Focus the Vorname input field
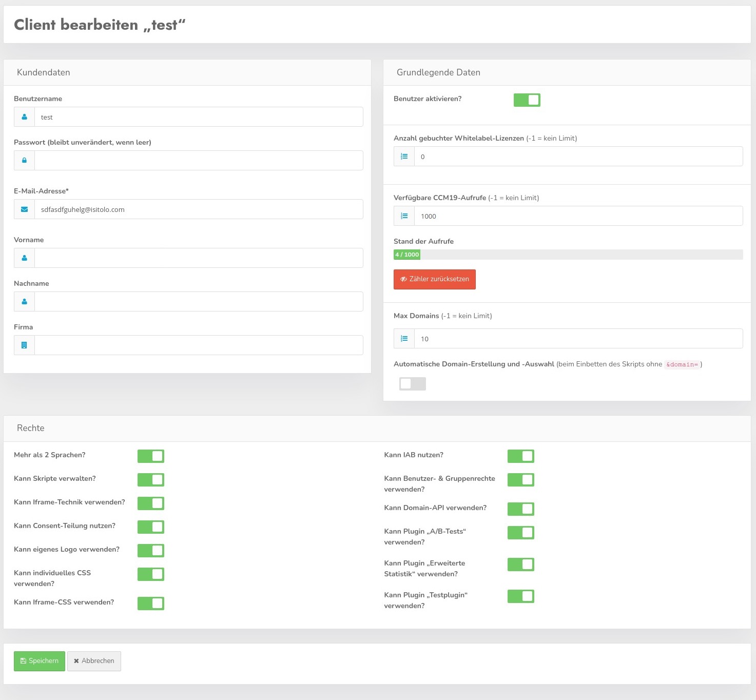This screenshot has height=700, width=756. pos(198,258)
